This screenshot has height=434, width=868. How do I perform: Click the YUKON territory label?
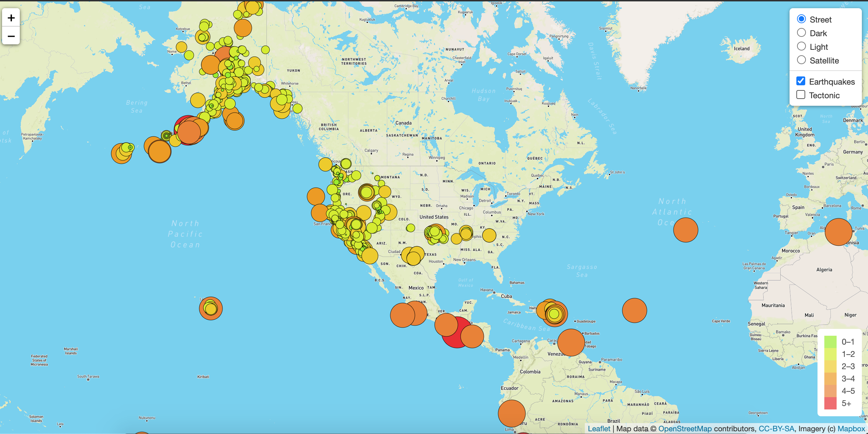[293, 71]
